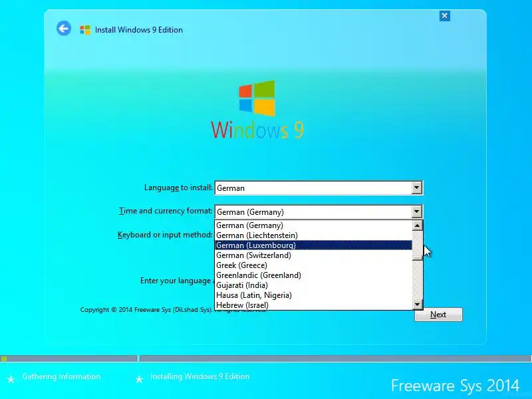Image resolution: width=532 pixels, height=399 pixels.
Task: Click the bottom installation progress bar
Action: point(266,358)
